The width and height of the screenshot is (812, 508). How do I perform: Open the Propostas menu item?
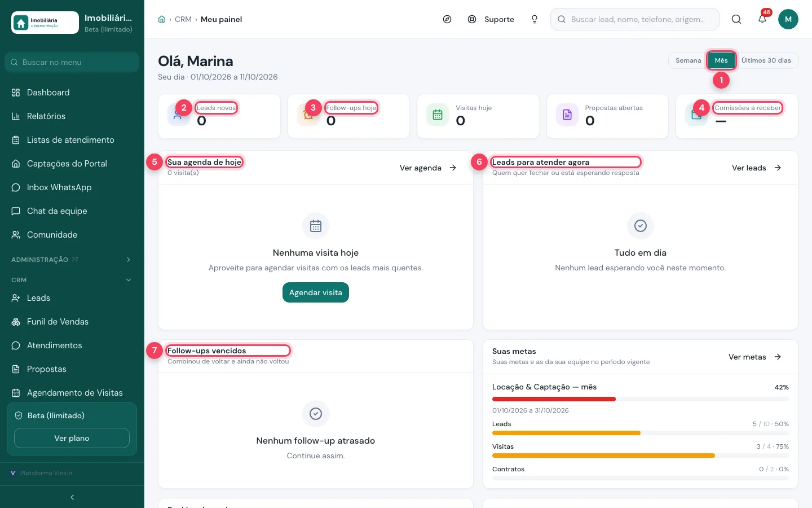(x=72, y=369)
